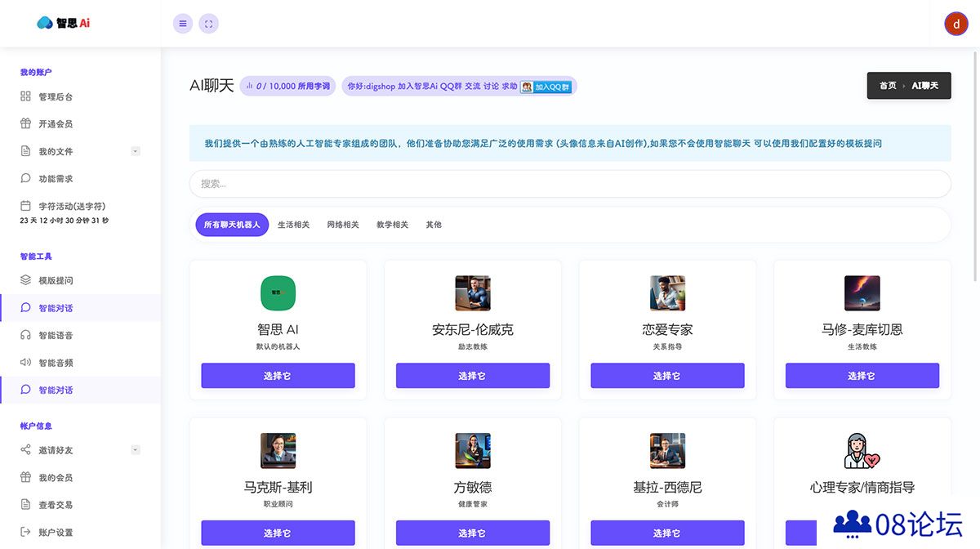Image resolution: width=980 pixels, height=549 pixels.
Task: Click the 心理专家/情商指导 doctor icon
Action: click(862, 450)
